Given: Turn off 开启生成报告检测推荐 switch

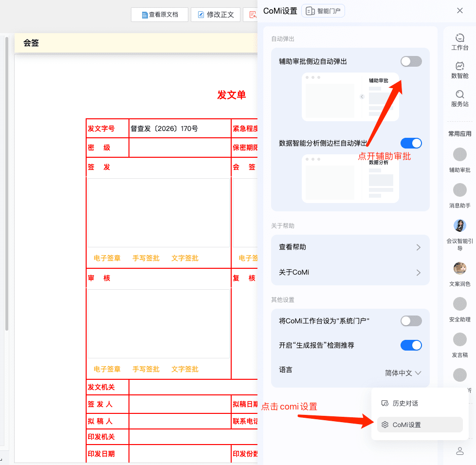Looking at the screenshot, I should coord(411,345).
